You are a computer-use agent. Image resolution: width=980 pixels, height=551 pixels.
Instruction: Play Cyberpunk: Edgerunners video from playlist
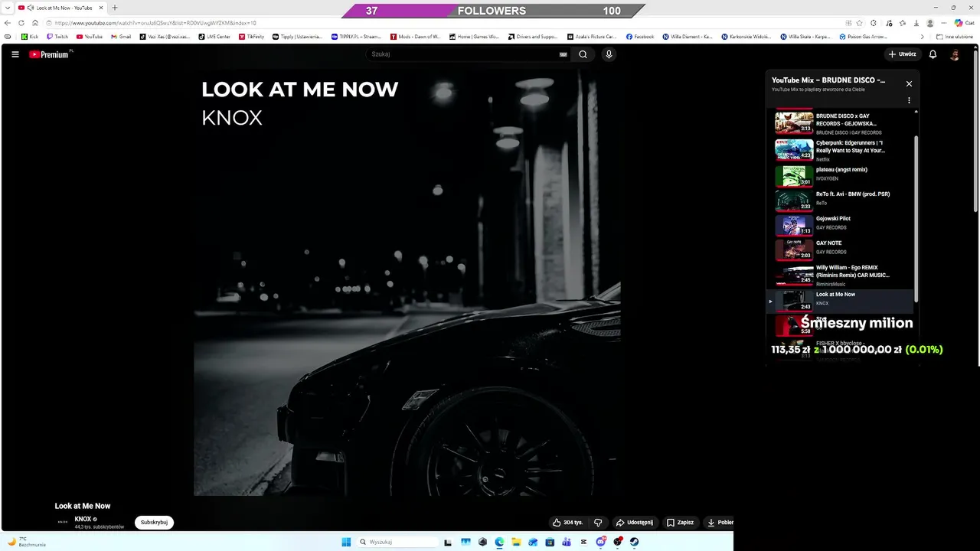point(840,150)
